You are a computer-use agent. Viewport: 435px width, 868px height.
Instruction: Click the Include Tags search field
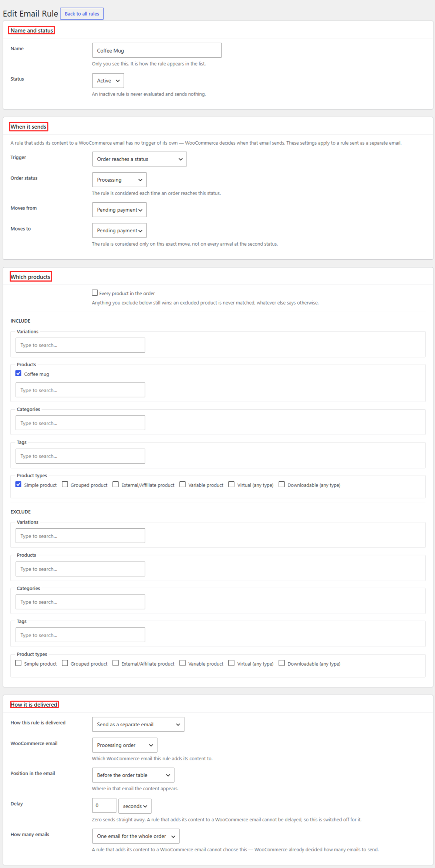tap(80, 456)
